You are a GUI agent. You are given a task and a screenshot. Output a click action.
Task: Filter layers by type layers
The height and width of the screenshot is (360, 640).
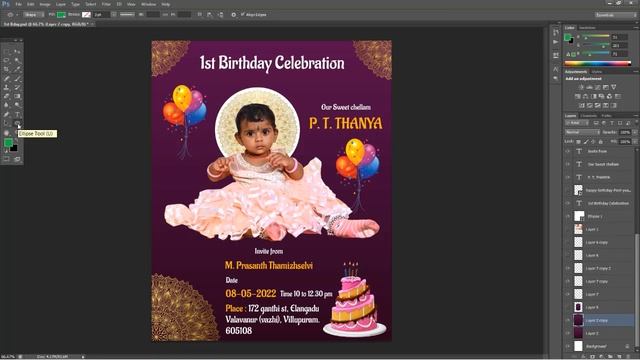612,123
